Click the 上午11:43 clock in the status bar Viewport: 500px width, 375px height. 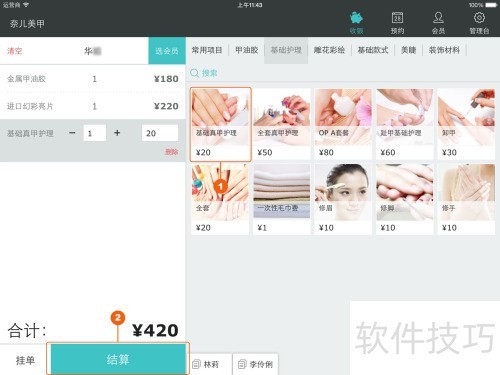(x=250, y=5)
